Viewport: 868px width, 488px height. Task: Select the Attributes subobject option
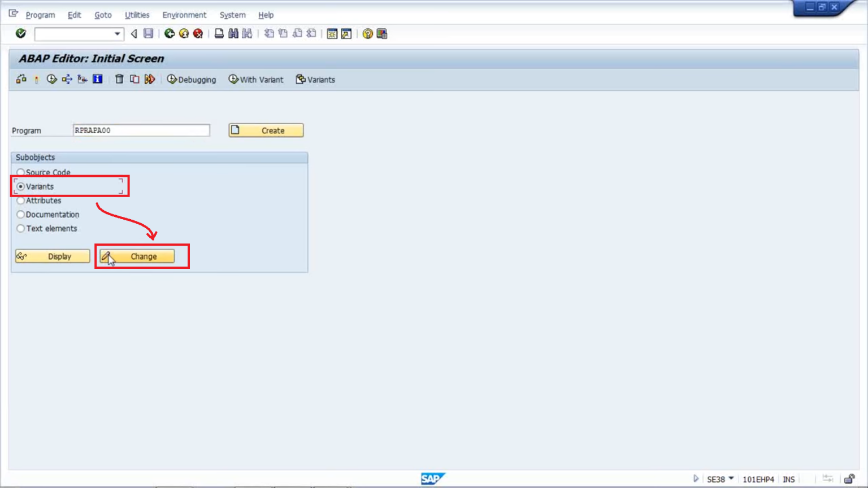[x=20, y=201]
